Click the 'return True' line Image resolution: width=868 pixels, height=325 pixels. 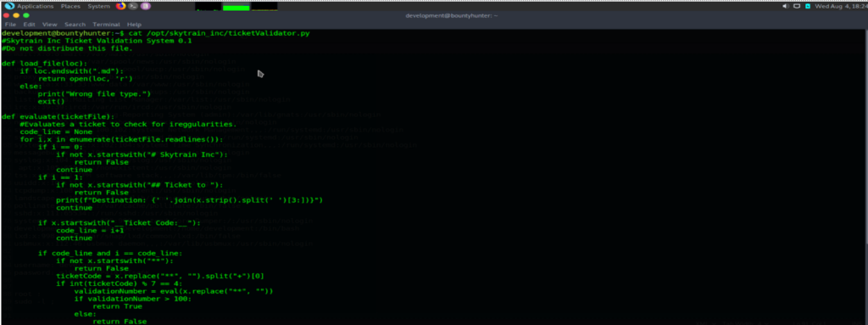(x=117, y=306)
